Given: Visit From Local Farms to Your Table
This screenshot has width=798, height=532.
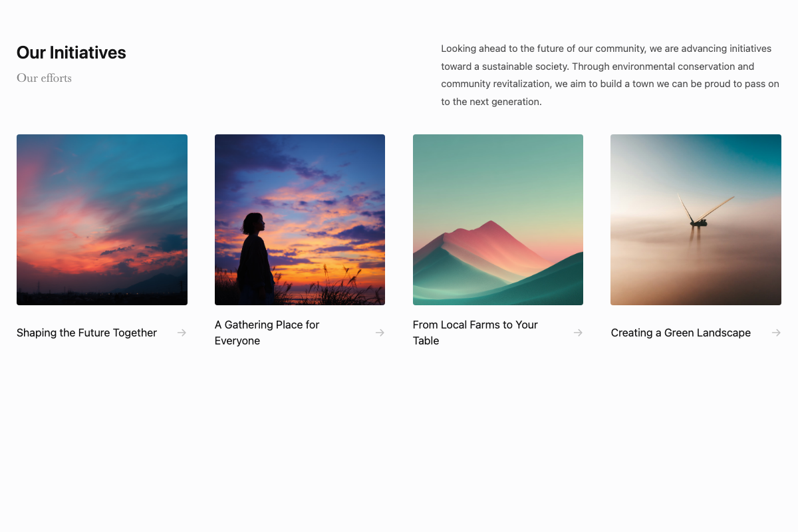Looking at the screenshot, I should 475,332.
